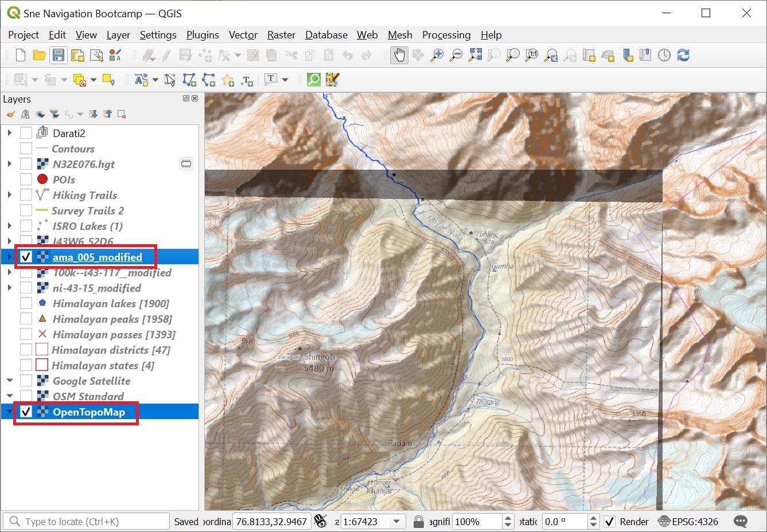Screen dimensions: 767x532
Task: Collapse the Google Satellite layer node
Action: tap(9, 381)
